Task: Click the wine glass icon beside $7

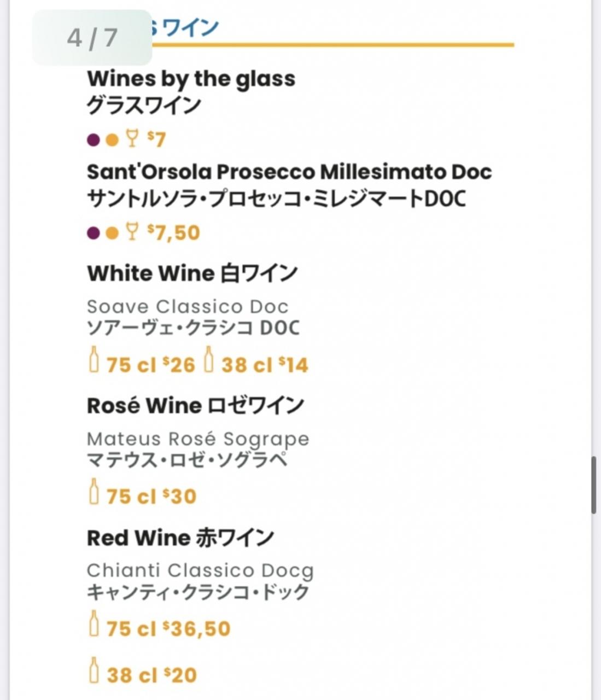Action: pyautogui.click(x=132, y=138)
